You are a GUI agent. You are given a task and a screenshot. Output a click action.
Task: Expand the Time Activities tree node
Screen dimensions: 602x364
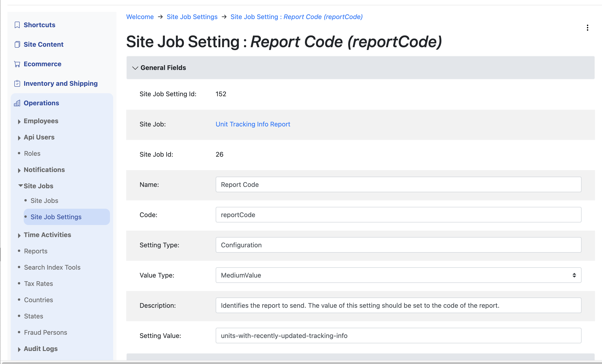tap(19, 235)
